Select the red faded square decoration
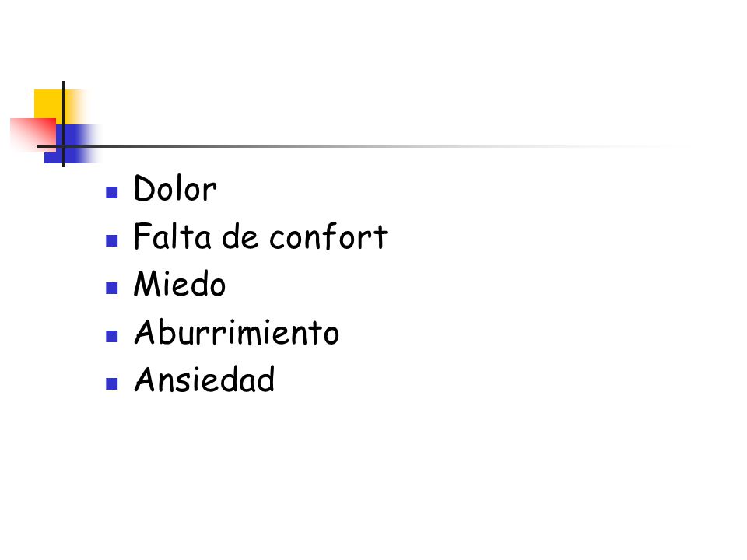The width and height of the screenshot is (747, 560). tap(33, 135)
